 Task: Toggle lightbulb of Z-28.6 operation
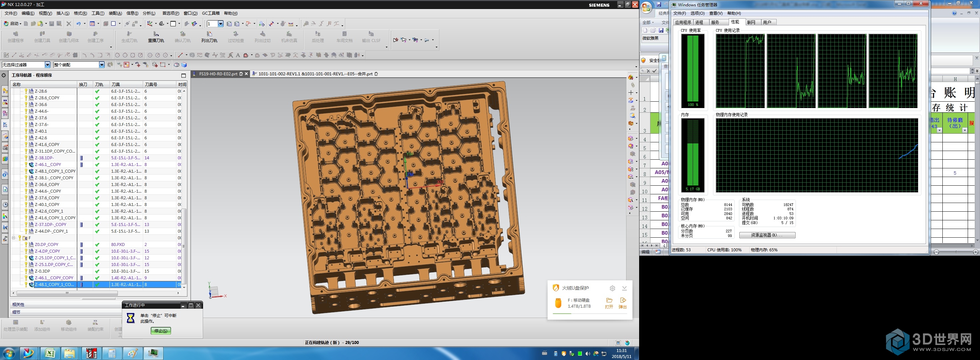pyautogui.click(x=26, y=91)
